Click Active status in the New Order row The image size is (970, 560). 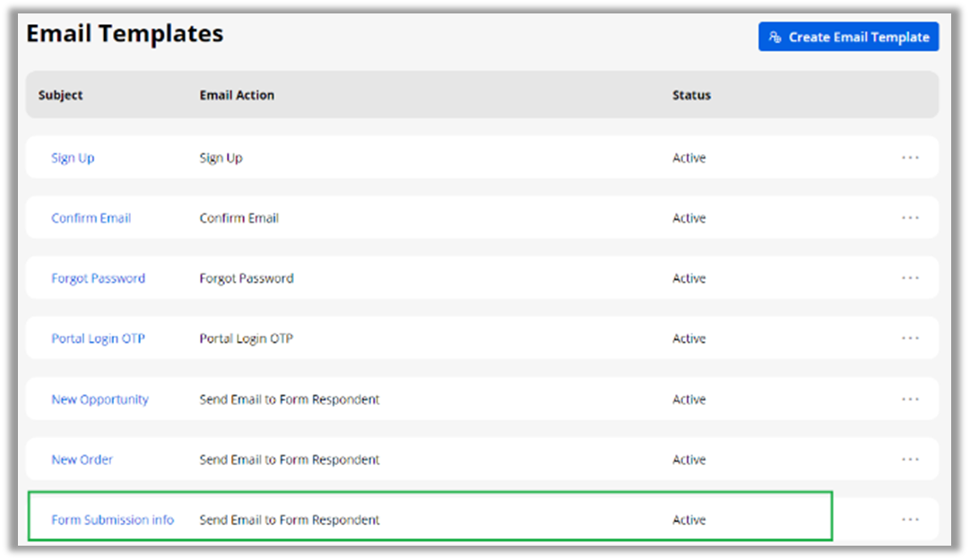pyautogui.click(x=689, y=460)
